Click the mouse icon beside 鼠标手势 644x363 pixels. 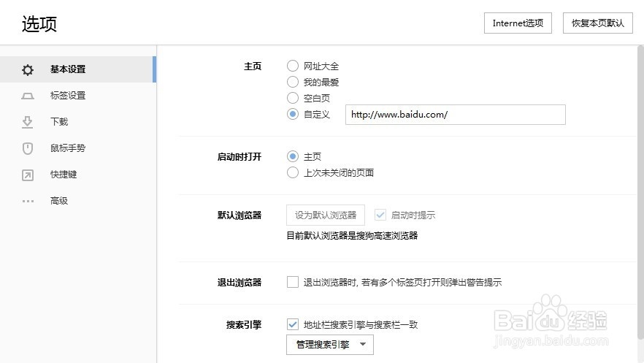tap(28, 148)
